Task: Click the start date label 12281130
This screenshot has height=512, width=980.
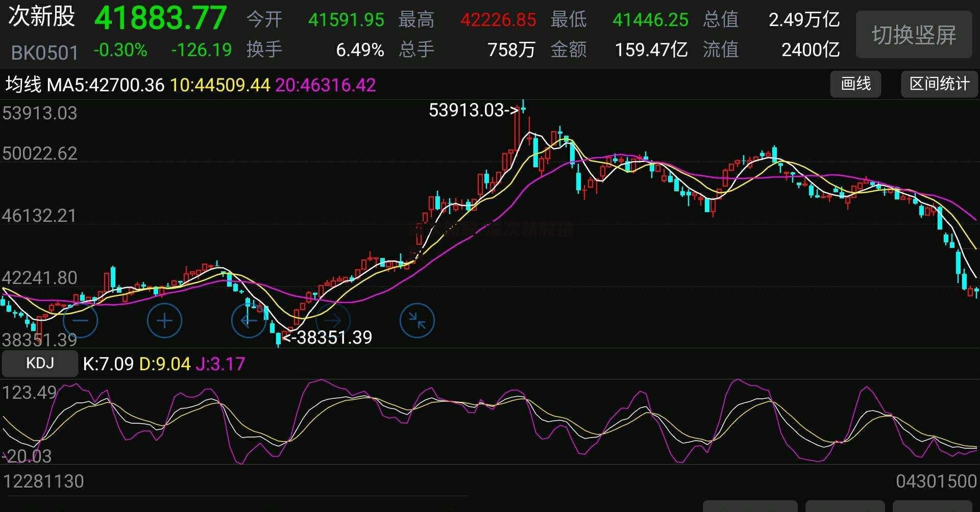Action: point(43,481)
